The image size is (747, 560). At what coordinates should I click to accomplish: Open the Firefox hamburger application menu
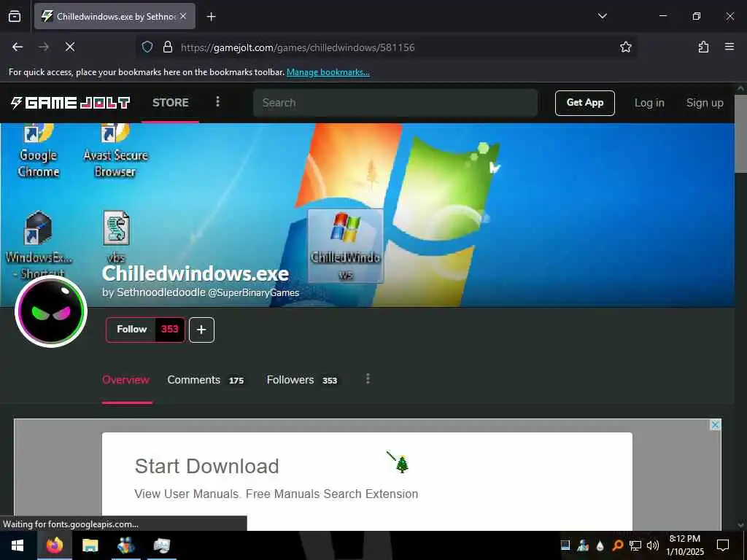[x=729, y=47]
